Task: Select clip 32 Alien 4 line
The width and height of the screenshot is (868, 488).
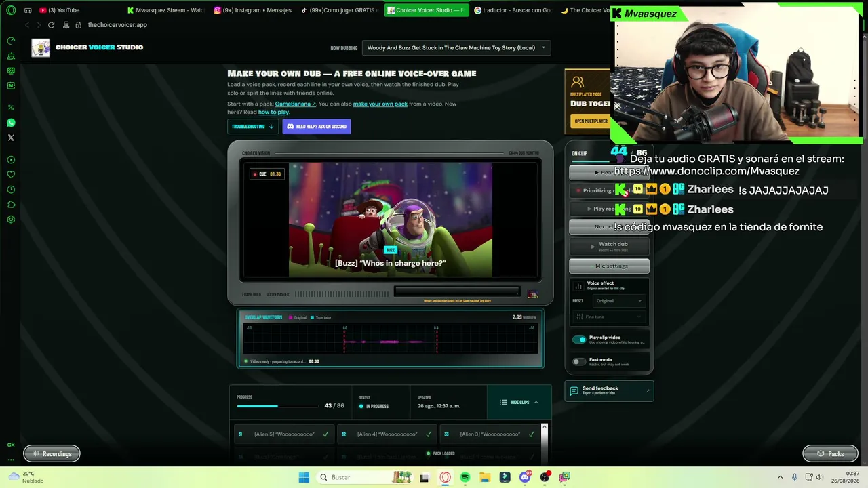Action: coord(387,434)
